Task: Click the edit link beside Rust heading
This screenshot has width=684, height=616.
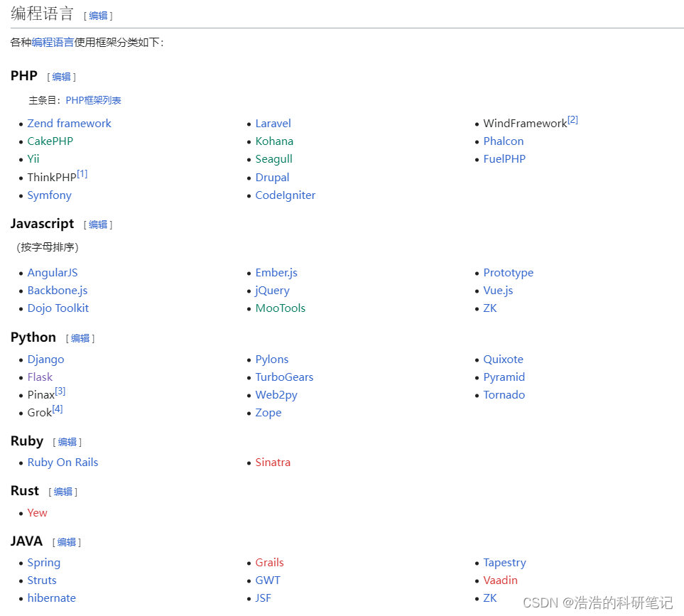Action: (x=63, y=492)
